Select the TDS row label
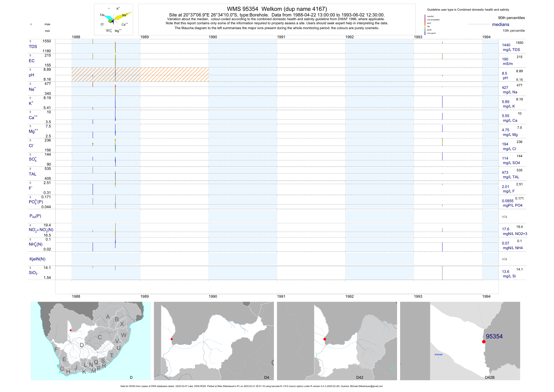This screenshot has width=554, height=392. pos(33,47)
